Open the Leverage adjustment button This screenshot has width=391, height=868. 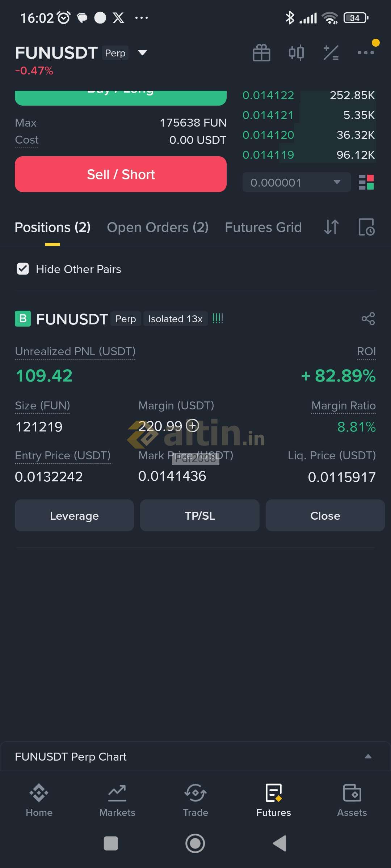point(74,515)
